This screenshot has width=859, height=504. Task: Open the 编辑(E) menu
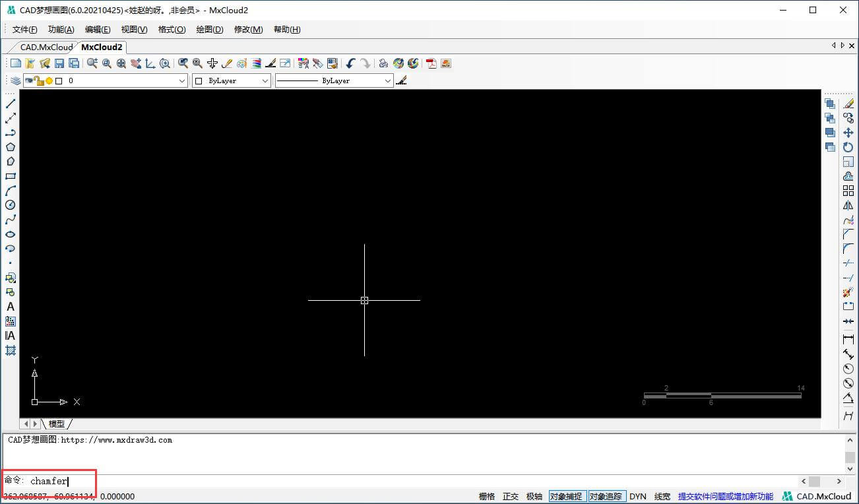pyautogui.click(x=98, y=30)
